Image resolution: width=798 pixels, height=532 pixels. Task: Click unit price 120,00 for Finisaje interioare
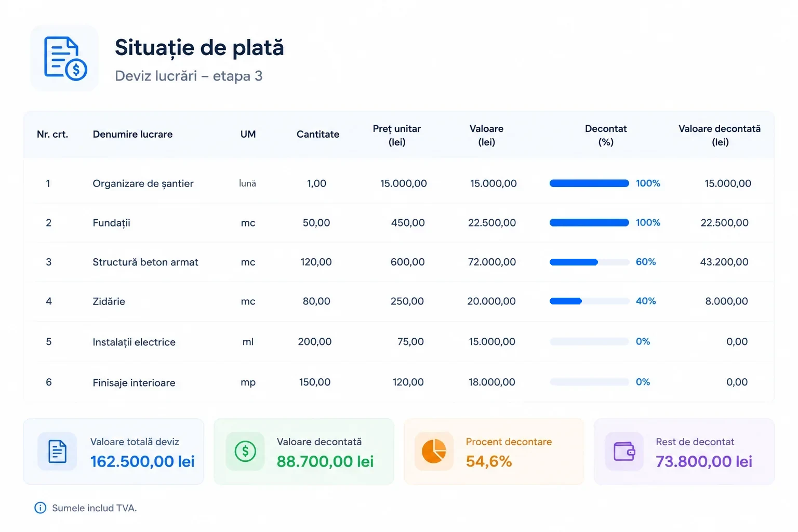pyautogui.click(x=408, y=382)
